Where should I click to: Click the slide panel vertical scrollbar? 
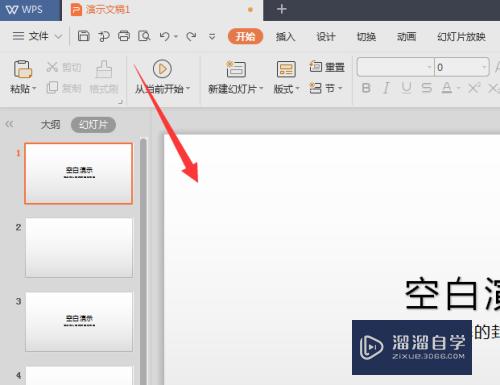pos(144,262)
